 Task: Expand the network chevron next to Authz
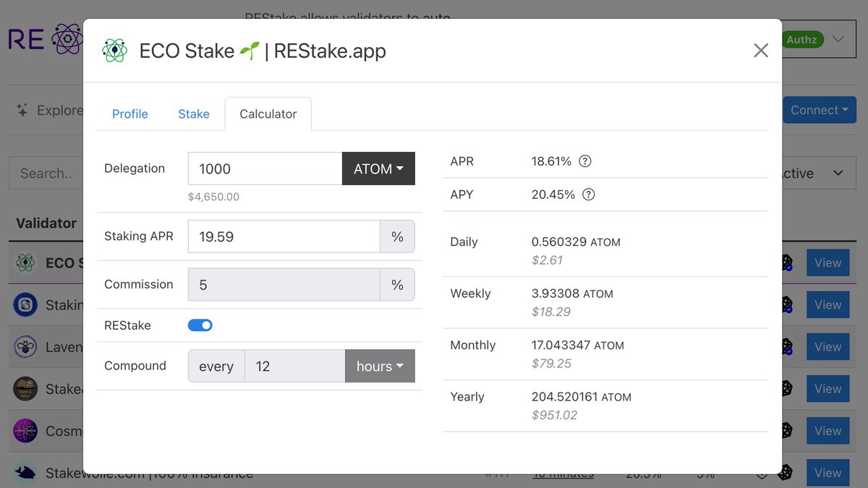coord(838,39)
